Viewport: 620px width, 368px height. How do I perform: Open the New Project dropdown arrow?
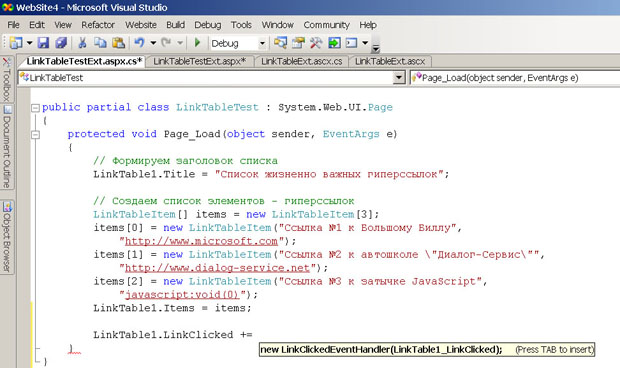pos(29,43)
